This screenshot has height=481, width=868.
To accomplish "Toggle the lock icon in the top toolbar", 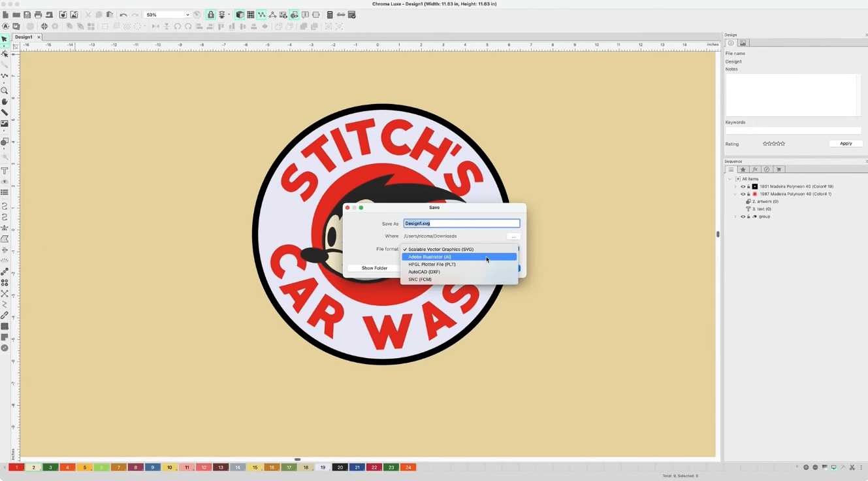I will [211, 14].
